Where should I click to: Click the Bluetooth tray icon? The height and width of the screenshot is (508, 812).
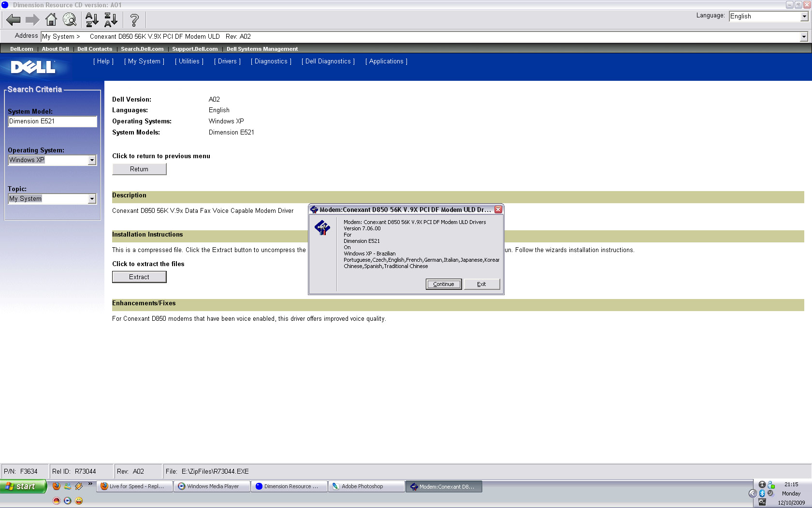coord(762,493)
